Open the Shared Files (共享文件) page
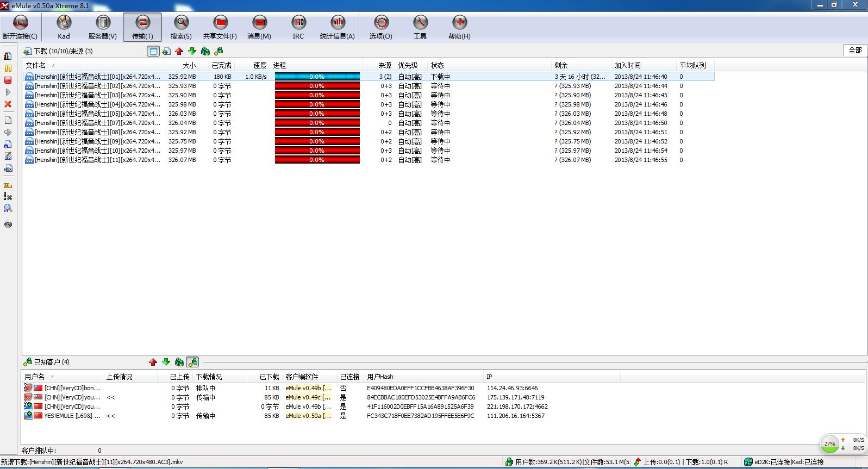 [x=220, y=27]
